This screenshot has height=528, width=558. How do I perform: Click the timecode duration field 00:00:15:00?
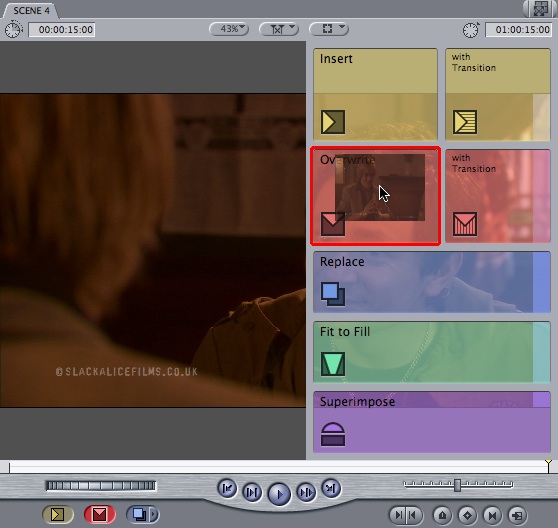point(62,30)
